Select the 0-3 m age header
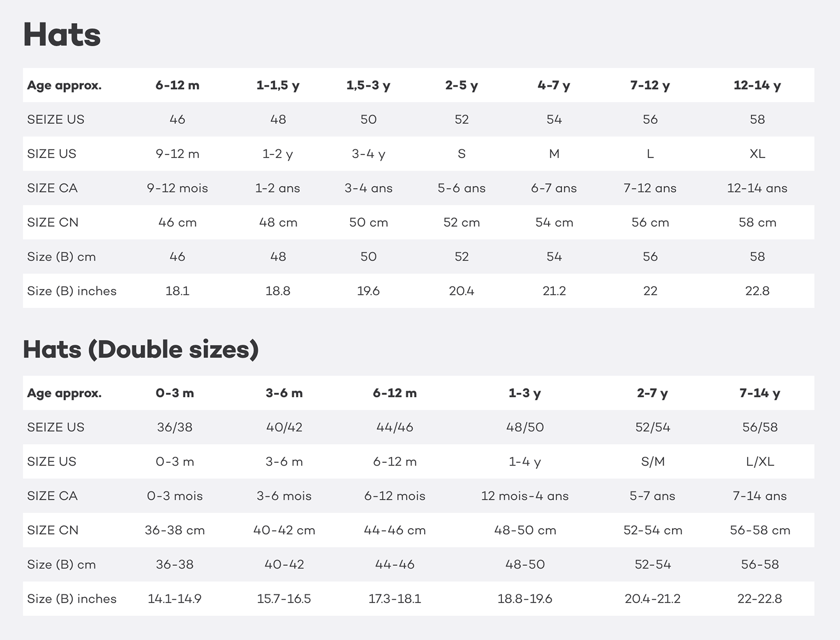Image resolution: width=840 pixels, height=640 pixels. pos(175,393)
